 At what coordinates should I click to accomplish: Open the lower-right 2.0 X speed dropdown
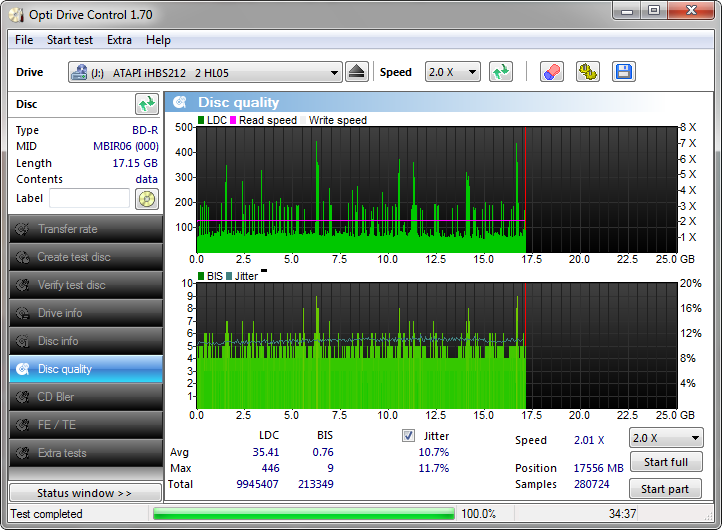666,438
